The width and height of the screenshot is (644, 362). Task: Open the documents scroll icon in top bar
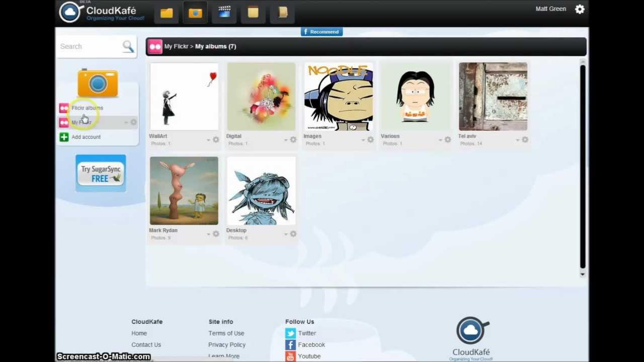(x=282, y=13)
